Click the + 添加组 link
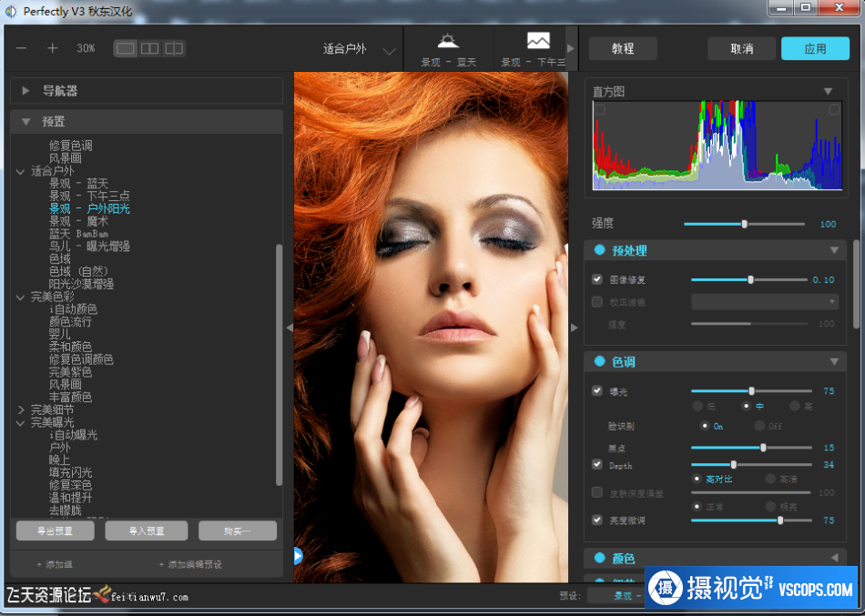Image resolution: width=865 pixels, height=616 pixels. pos(54,565)
